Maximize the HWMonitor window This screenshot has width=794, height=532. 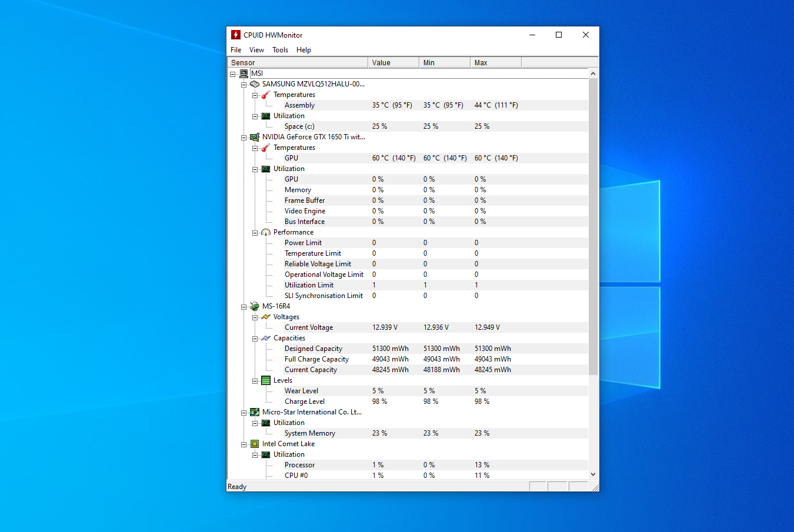559,35
